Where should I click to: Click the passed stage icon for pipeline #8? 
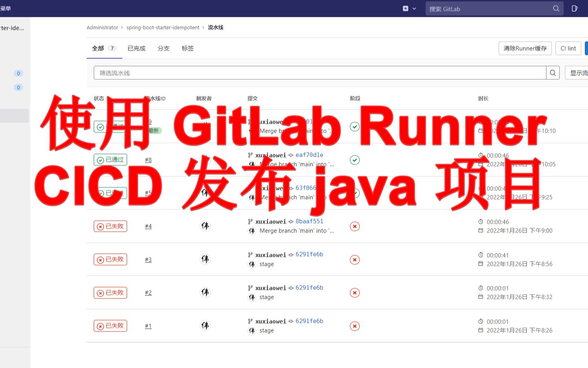(355, 160)
